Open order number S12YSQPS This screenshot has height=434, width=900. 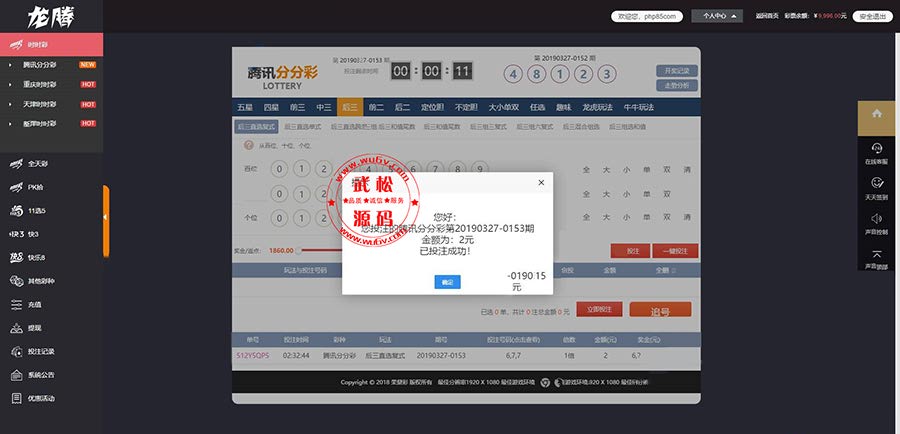tap(253, 356)
